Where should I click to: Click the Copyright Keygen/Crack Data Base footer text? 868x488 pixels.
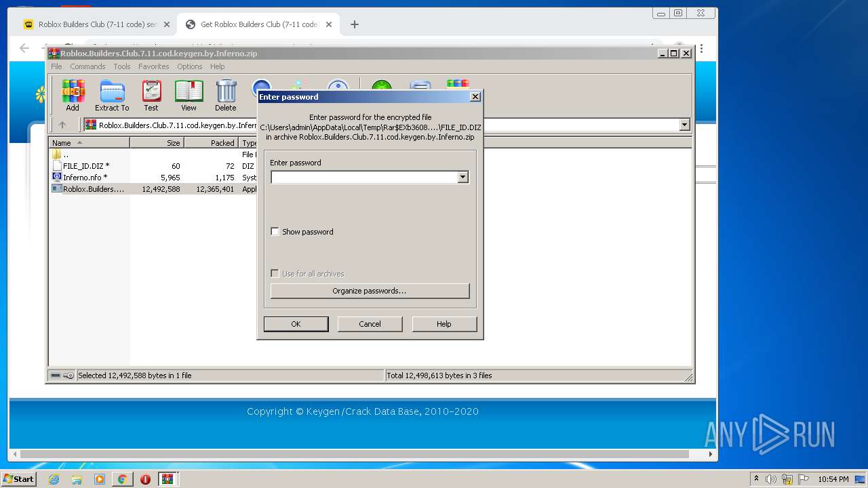tap(363, 411)
